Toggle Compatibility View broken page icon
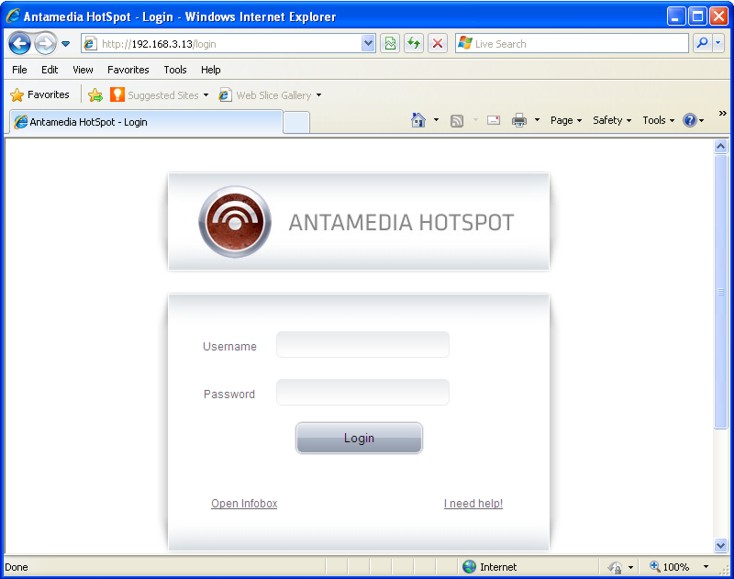The height and width of the screenshot is (579, 734). click(x=390, y=44)
